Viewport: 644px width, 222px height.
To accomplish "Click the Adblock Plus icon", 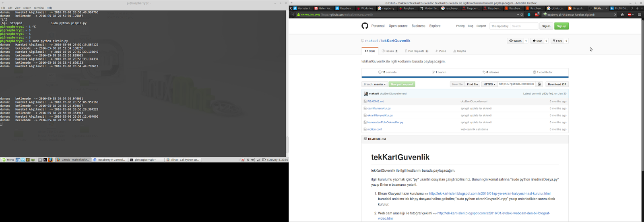I will click(x=630, y=15).
